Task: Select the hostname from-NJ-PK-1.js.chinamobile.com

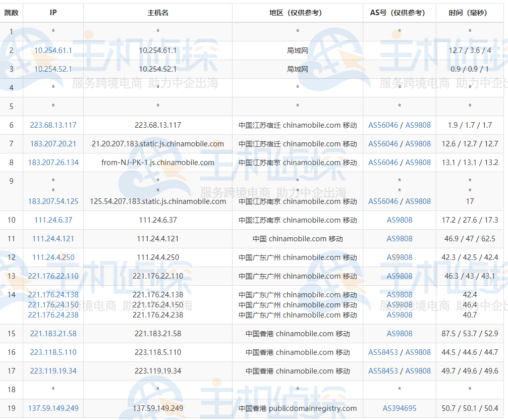Action: (157, 162)
